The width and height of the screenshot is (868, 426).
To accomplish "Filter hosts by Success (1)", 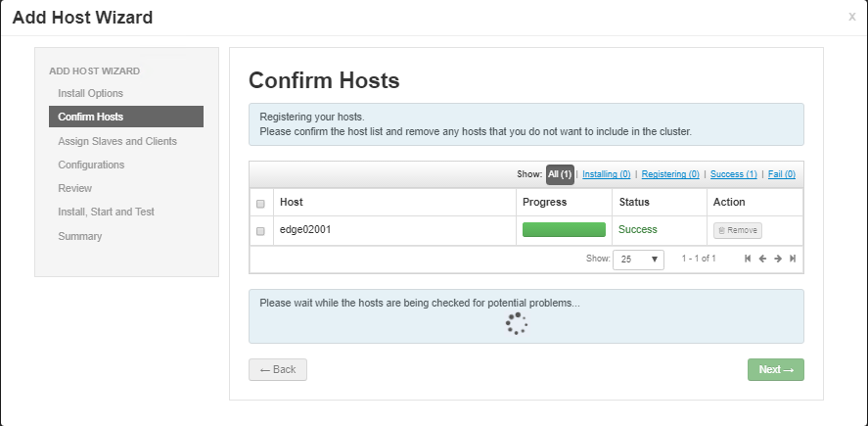I will pos(733,174).
